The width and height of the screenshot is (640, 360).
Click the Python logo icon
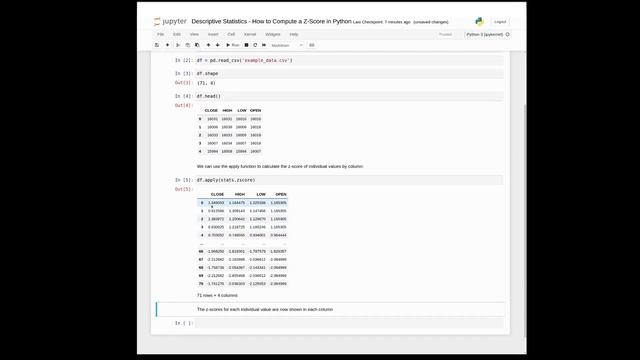pyautogui.click(x=479, y=22)
